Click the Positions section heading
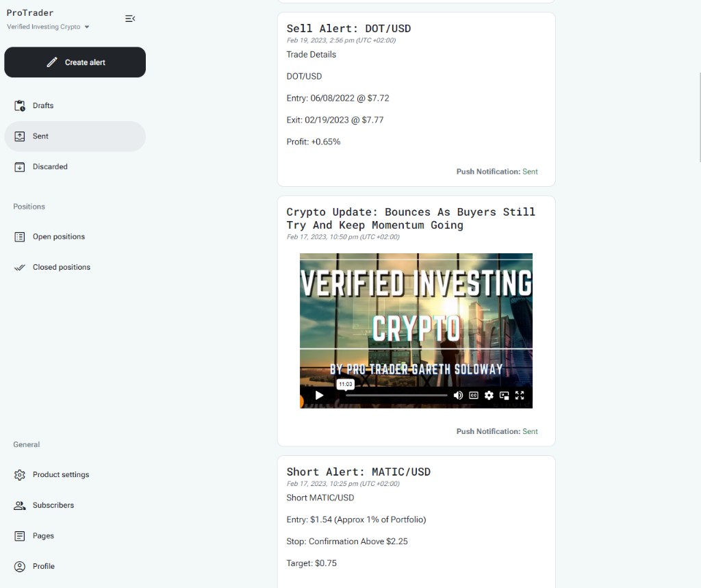The image size is (701, 588). tap(29, 207)
